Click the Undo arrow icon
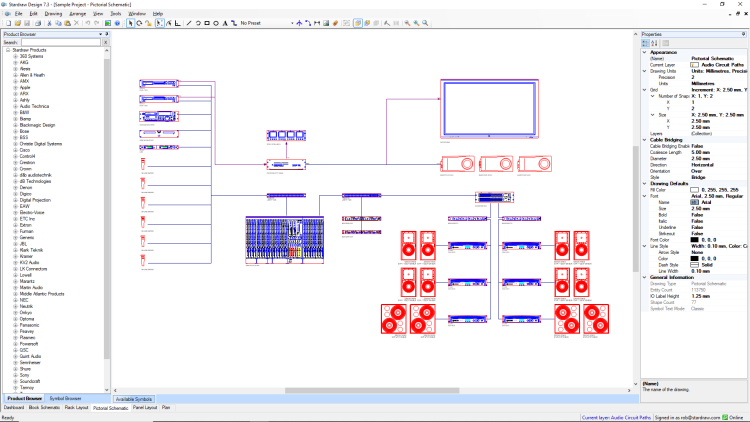 tap(88, 23)
